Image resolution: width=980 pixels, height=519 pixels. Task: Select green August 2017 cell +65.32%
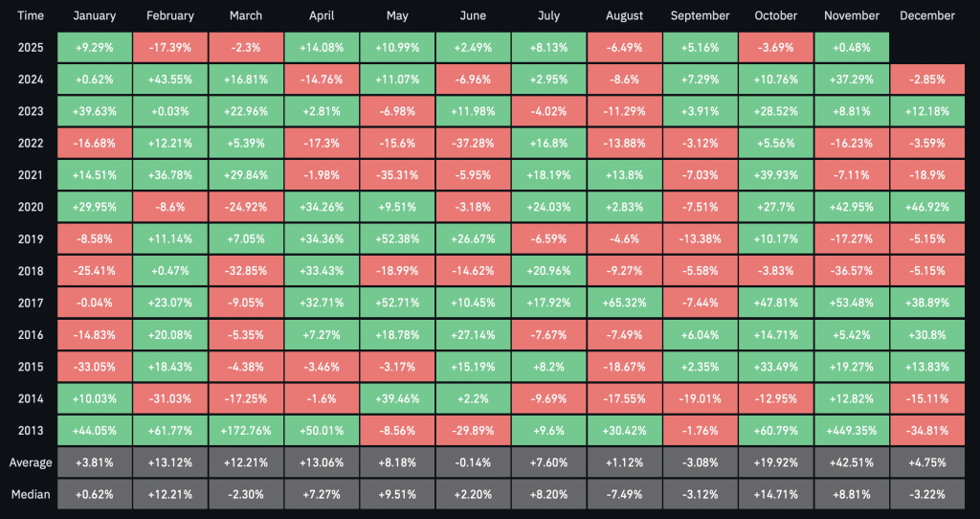[625, 303]
